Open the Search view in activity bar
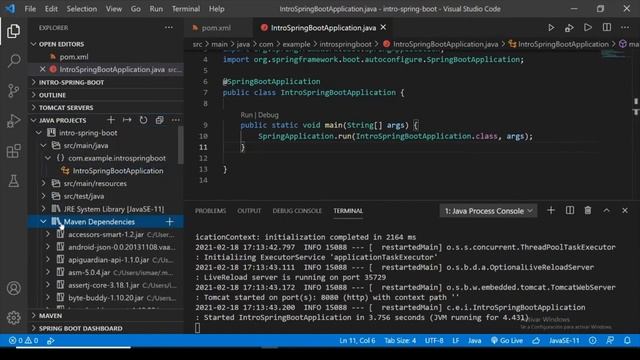 tap(13, 61)
